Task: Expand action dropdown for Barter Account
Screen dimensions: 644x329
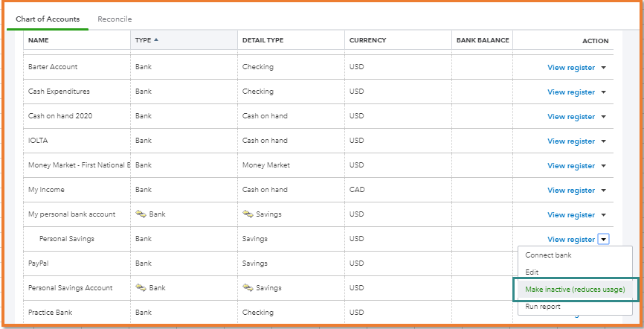Action: click(604, 68)
